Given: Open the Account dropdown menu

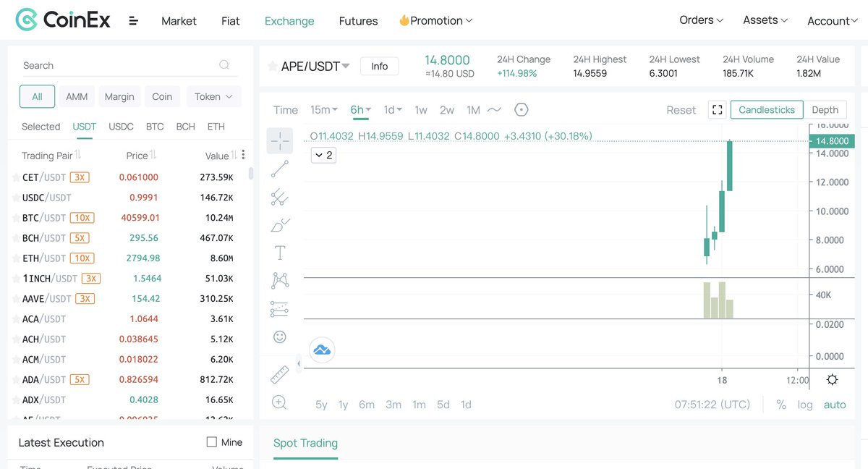Looking at the screenshot, I should (832, 21).
